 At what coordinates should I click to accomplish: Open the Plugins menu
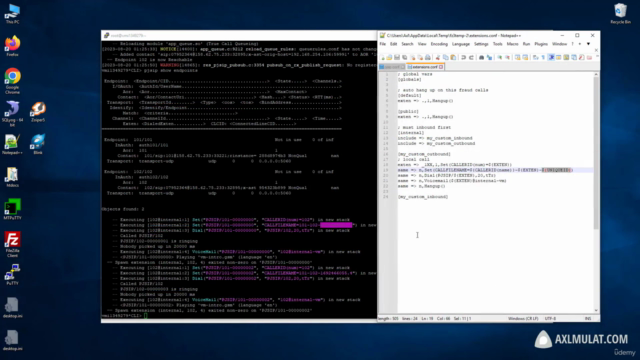[x=541, y=44]
